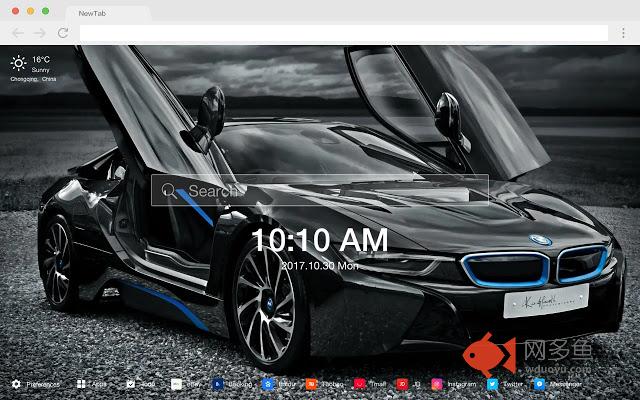
Task: Open the browser three-dot menu
Action: 623,33
